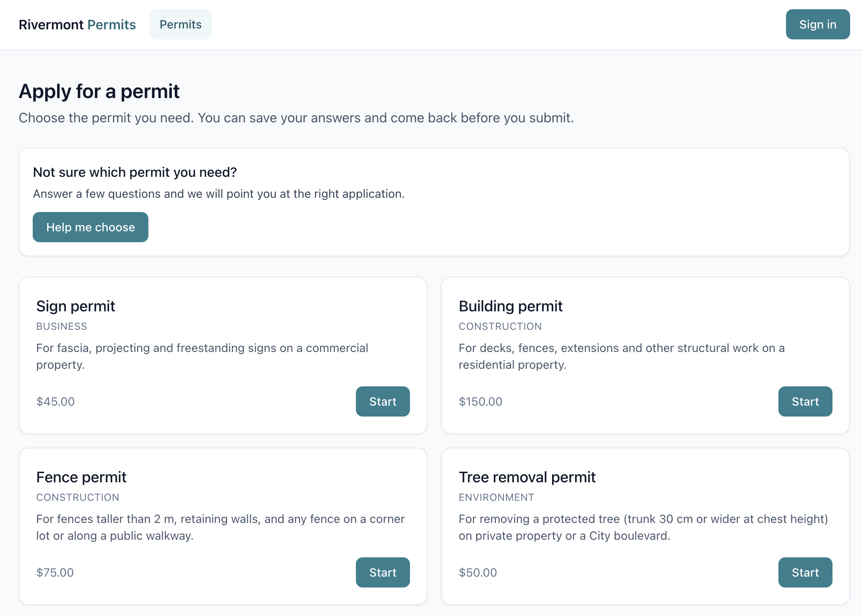Start the Building permit application
This screenshot has height=616, width=861.
805,401
